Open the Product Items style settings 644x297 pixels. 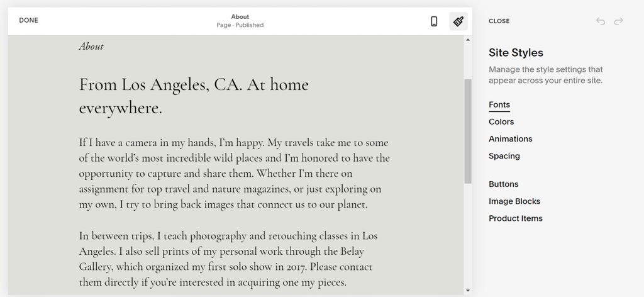(x=516, y=218)
